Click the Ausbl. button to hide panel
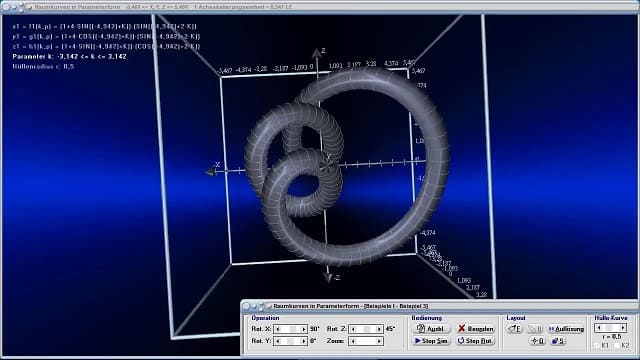The image size is (640, 360). pyautogui.click(x=430, y=329)
